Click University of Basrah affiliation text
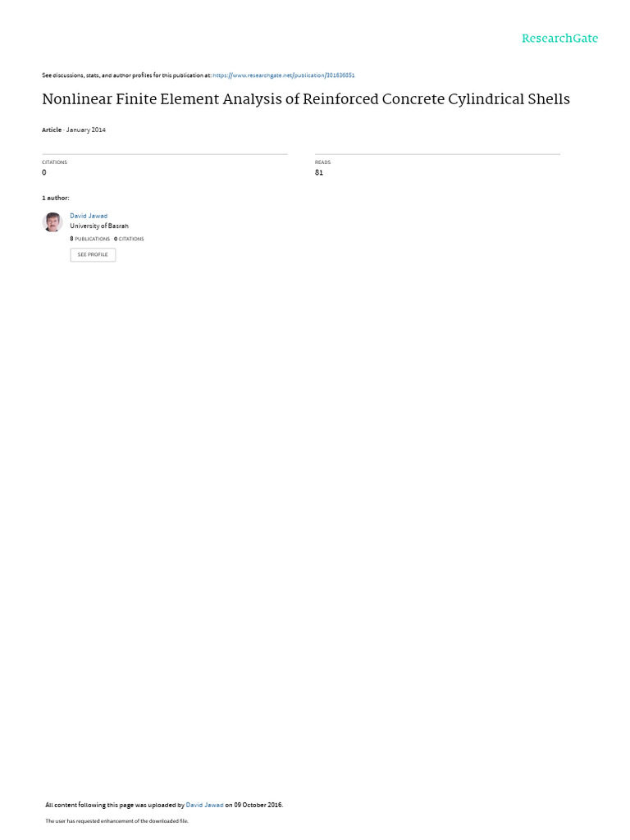630x840 pixels. 99,226
